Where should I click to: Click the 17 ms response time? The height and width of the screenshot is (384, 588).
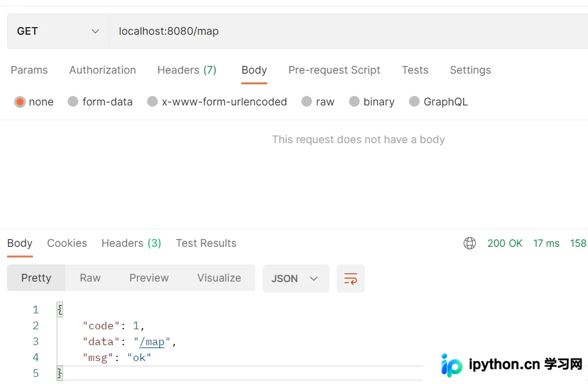point(546,243)
